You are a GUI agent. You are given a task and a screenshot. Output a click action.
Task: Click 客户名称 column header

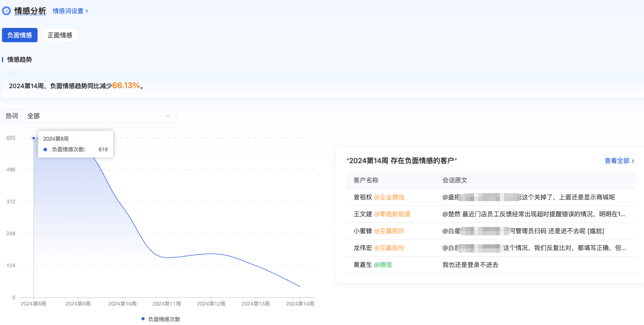pyautogui.click(x=366, y=180)
